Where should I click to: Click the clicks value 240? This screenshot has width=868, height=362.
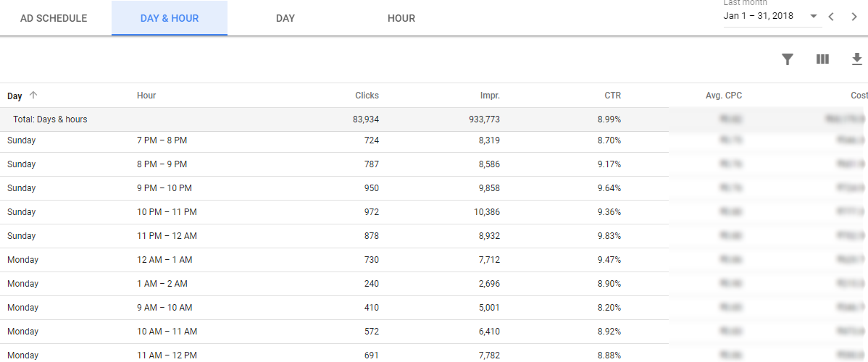pyautogui.click(x=372, y=283)
